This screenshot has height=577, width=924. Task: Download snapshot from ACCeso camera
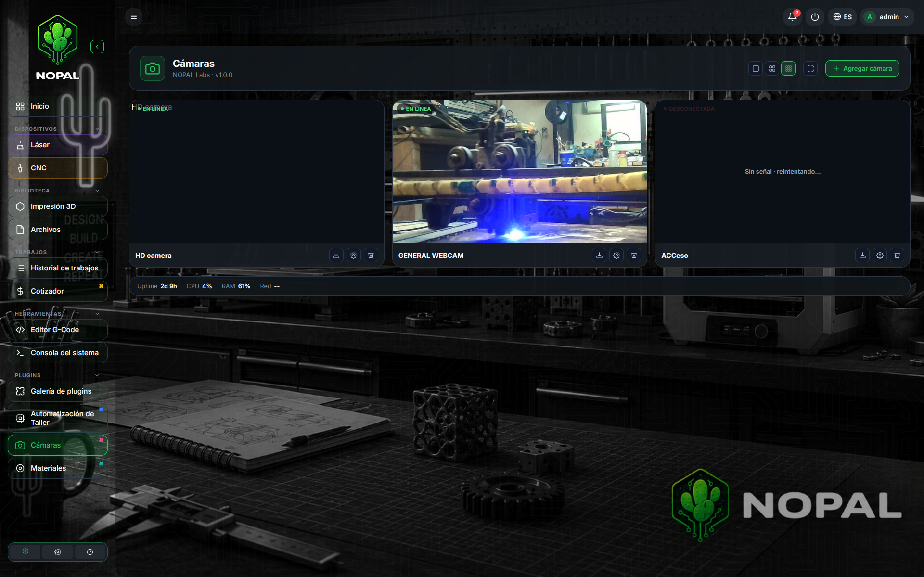[862, 255]
